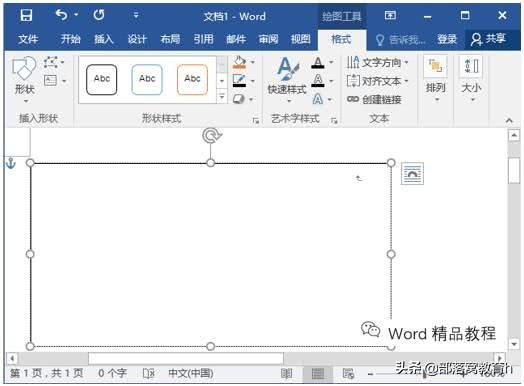Screen dimensions: 524x386
Task: Open Ribbon Display Options
Action: [390, 15]
